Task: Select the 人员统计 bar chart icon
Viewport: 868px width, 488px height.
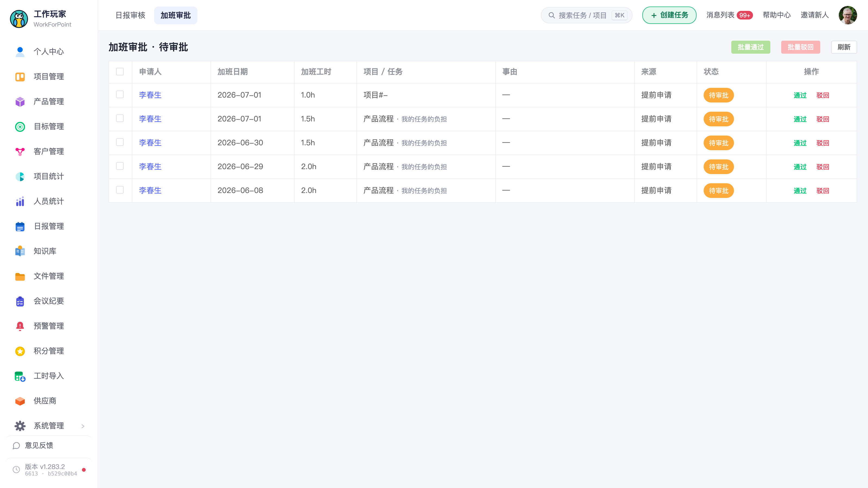Action: pyautogui.click(x=20, y=201)
